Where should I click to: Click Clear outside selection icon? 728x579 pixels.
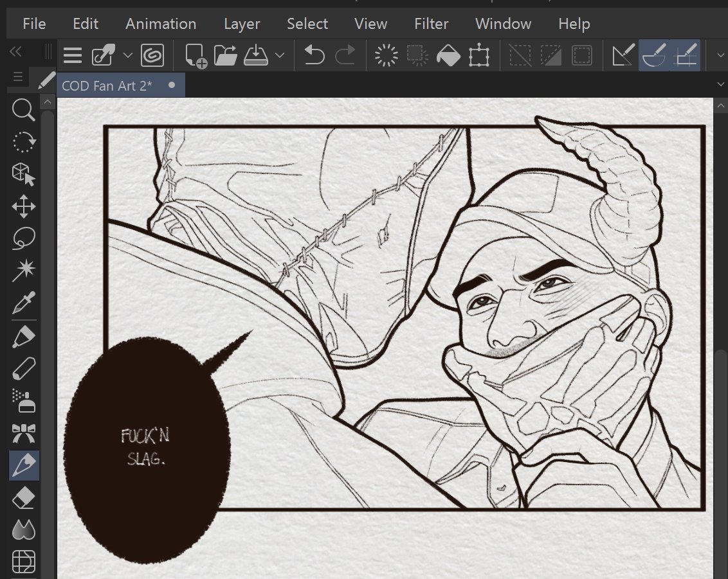417,56
